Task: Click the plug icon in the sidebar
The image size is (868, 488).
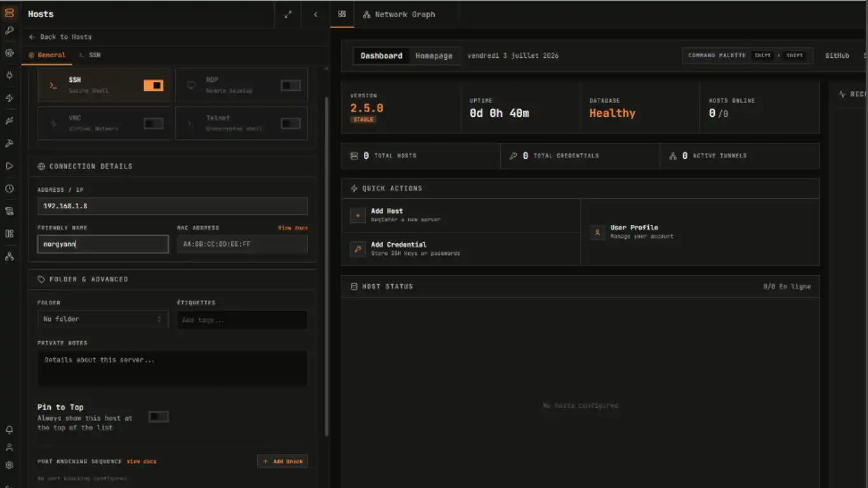Action: point(10,75)
